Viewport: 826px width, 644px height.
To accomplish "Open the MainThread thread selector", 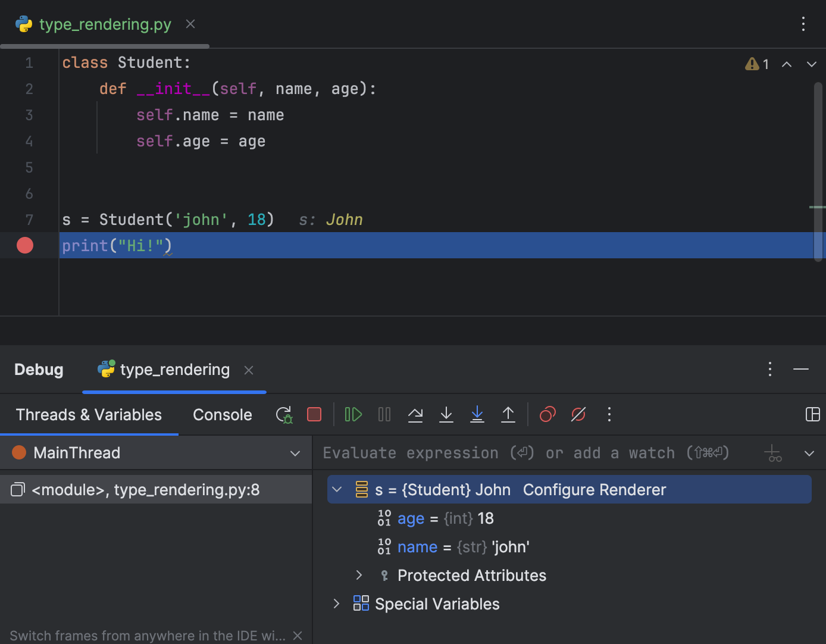I will [295, 452].
